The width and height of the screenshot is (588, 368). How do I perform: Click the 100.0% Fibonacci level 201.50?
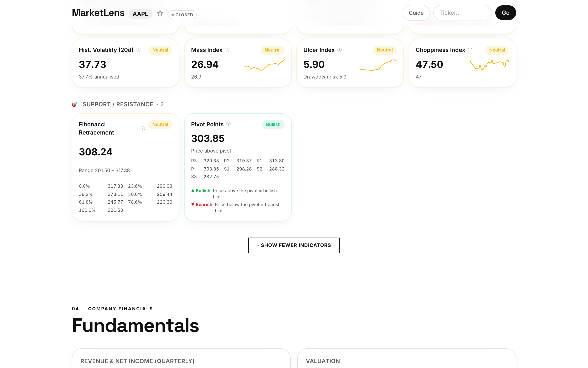point(115,210)
